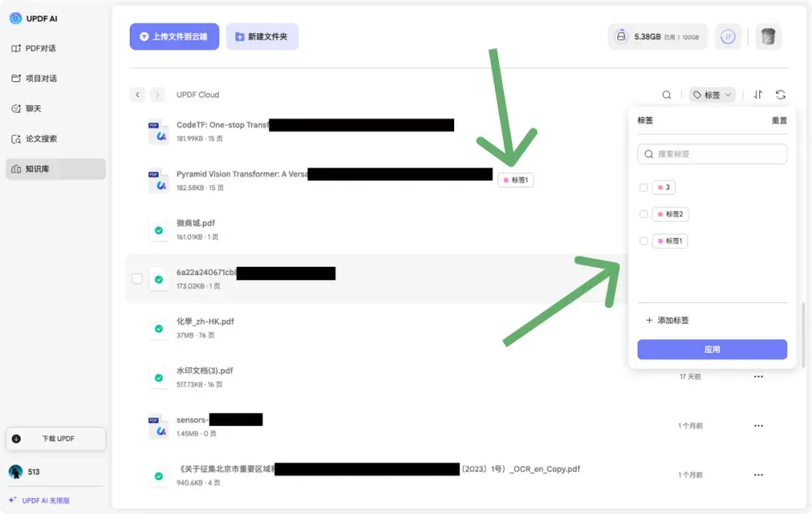The width and height of the screenshot is (812, 514).
Task: Focus the 搜索标签 input field
Action: tap(712, 154)
